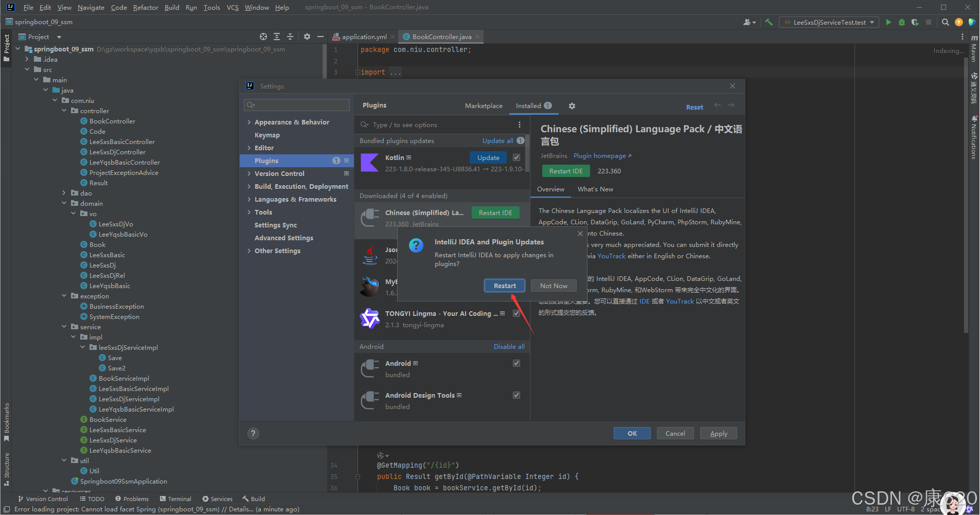980x515 pixels.
Task: Open the Services tool window
Action: coord(217,499)
